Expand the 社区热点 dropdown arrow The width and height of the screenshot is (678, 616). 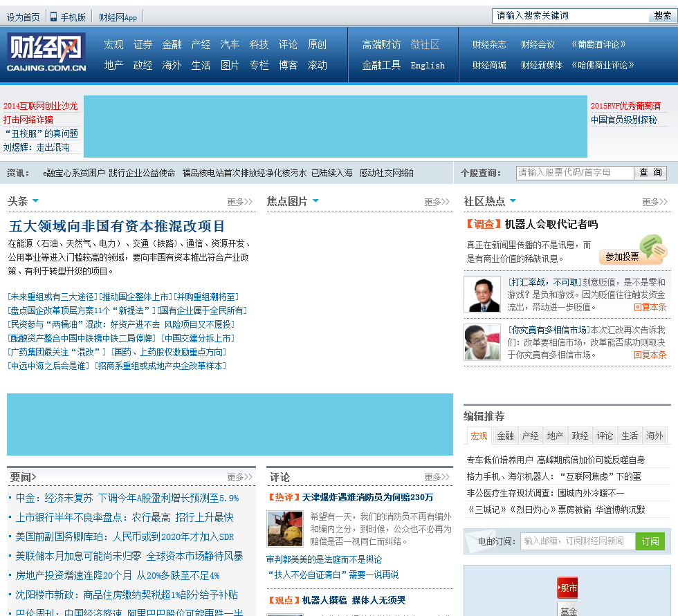click(513, 200)
